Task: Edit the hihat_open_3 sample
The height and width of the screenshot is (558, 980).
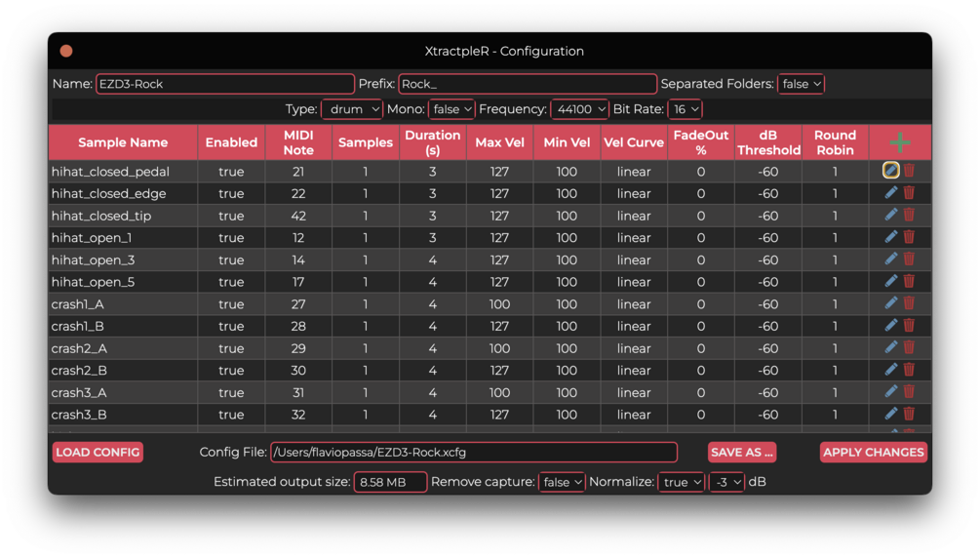Action: coord(890,259)
